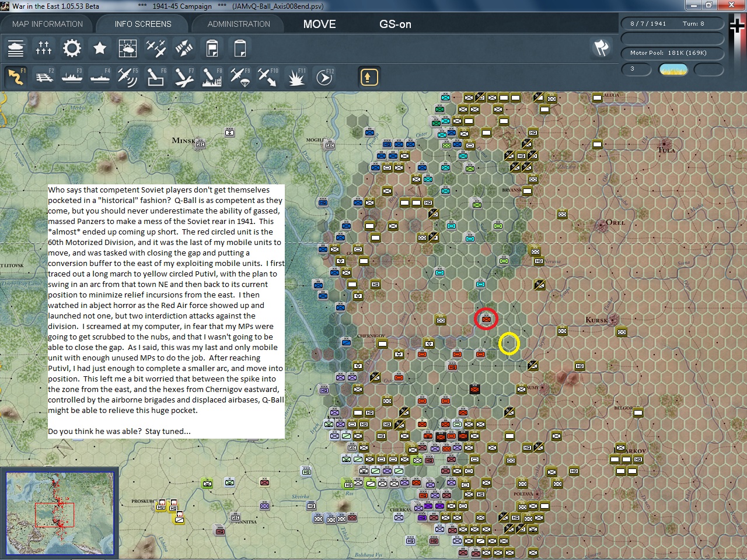
Task: Select the F9 Air Transport mode icon
Action: pos(240,77)
